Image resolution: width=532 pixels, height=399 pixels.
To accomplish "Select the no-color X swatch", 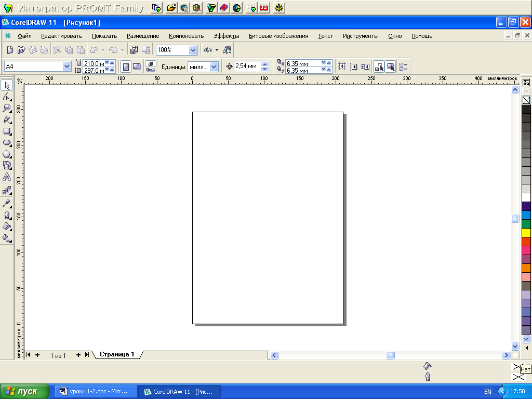I will (x=526, y=100).
